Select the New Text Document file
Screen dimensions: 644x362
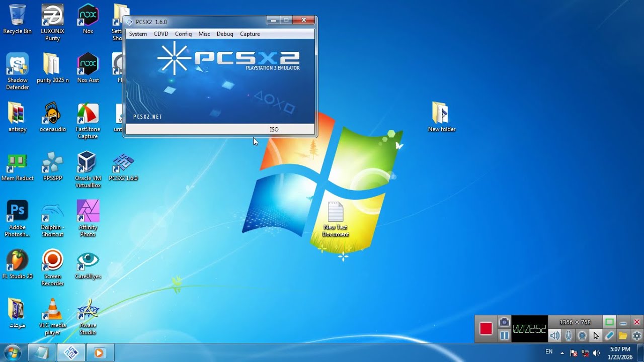pyautogui.click(x=336, y=220)
